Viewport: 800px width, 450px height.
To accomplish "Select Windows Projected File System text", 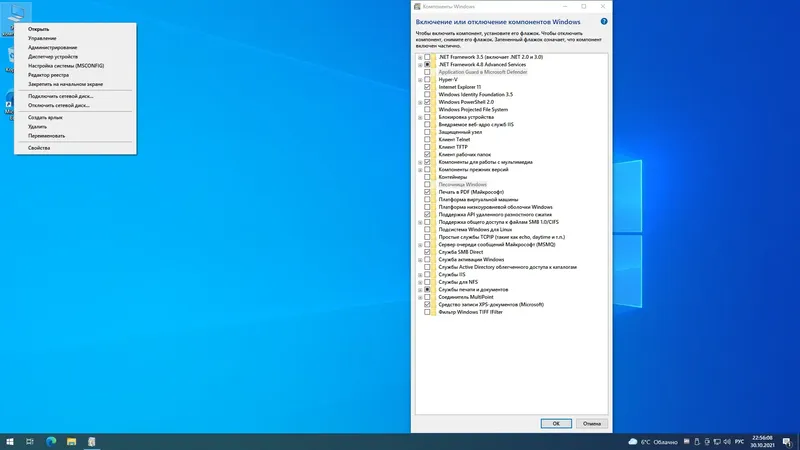I will tap(473, 110).
